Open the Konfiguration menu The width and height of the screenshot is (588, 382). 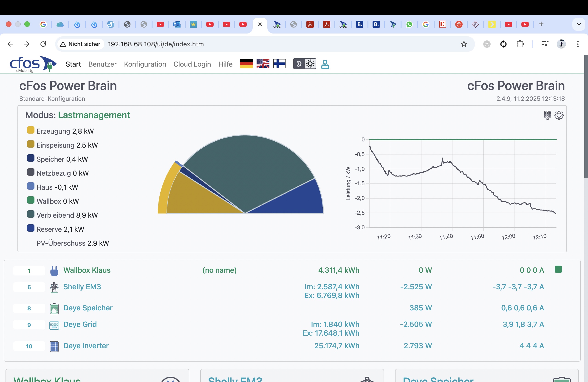(x=145, y=64)
